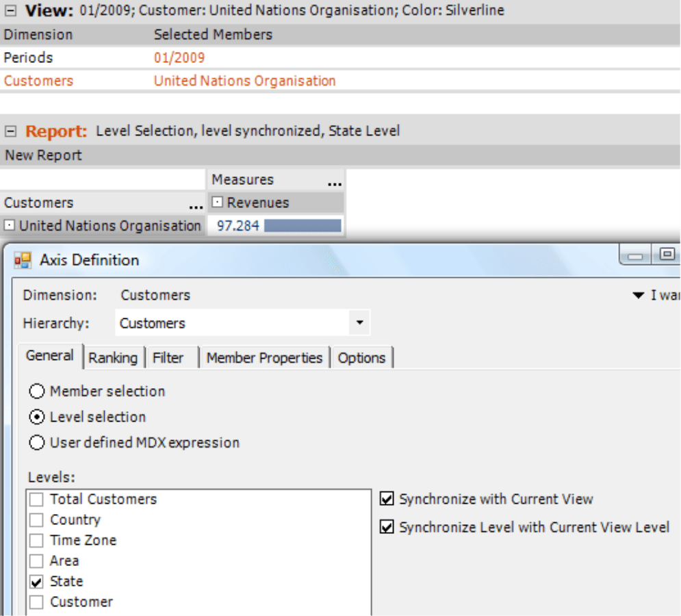Check the Area level

tap(36, 561)
